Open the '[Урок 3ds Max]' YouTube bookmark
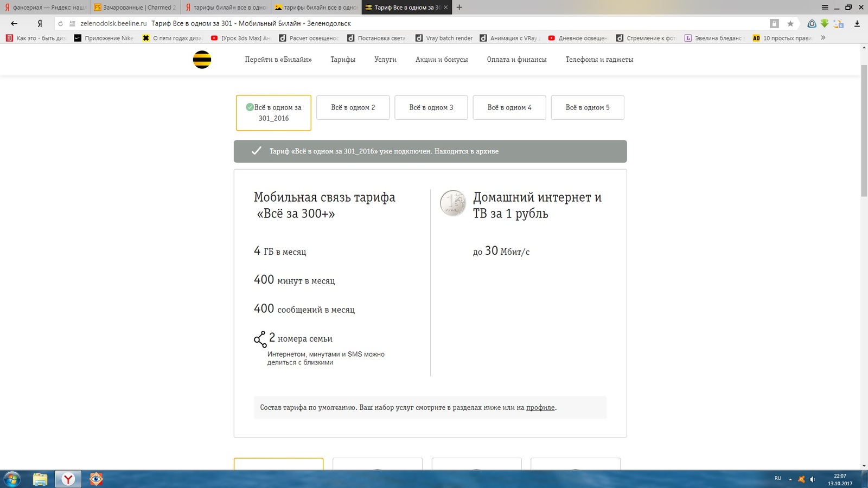 pos(240,38)
